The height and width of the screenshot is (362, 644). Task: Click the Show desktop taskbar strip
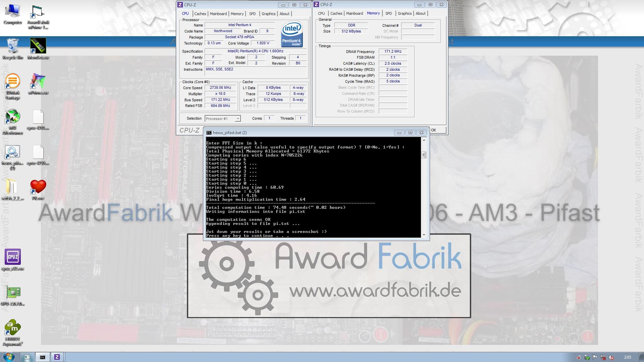click(641, 357)
